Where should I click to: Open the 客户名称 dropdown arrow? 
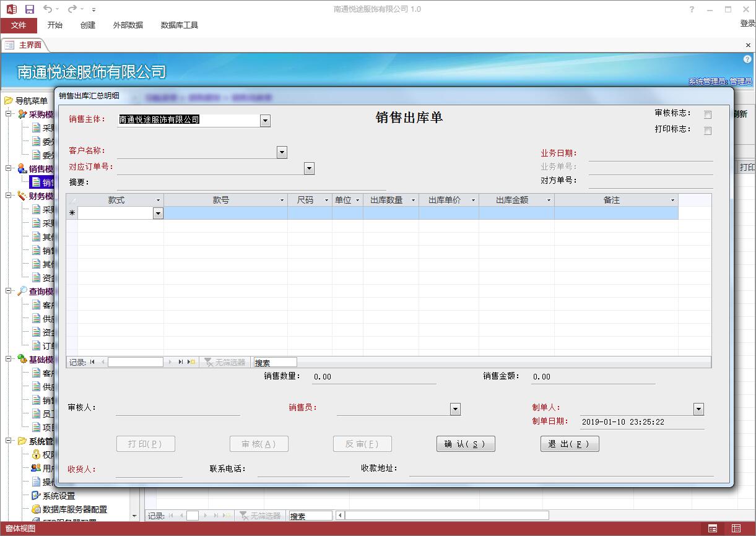click(282, 152)
